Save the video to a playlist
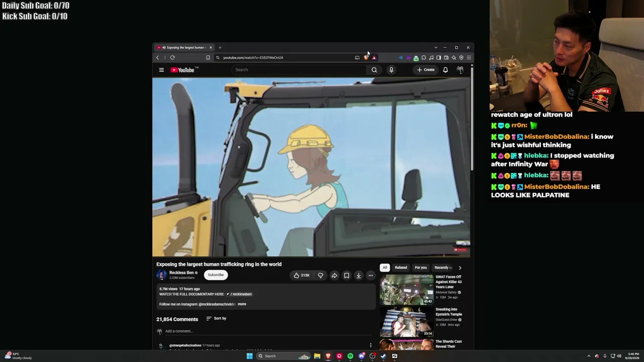 click(x=347, y=276)
